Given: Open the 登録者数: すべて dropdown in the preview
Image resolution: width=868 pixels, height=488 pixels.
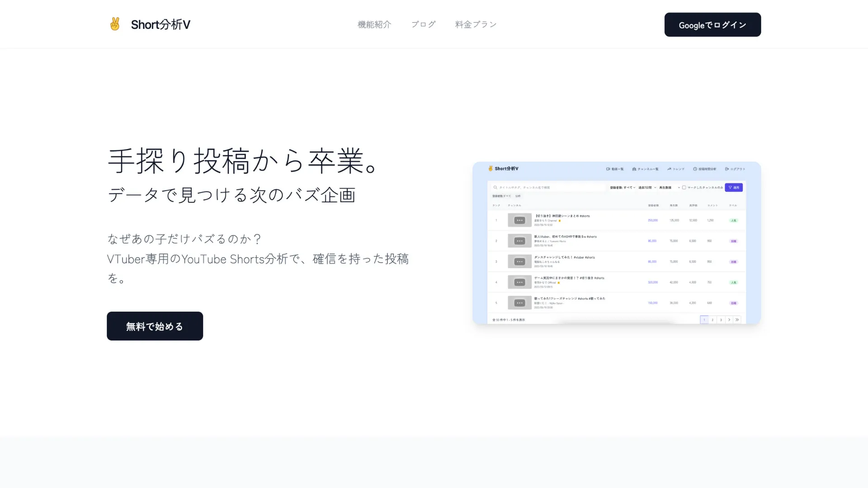Looking at the screenshot, I should point(623,188).
